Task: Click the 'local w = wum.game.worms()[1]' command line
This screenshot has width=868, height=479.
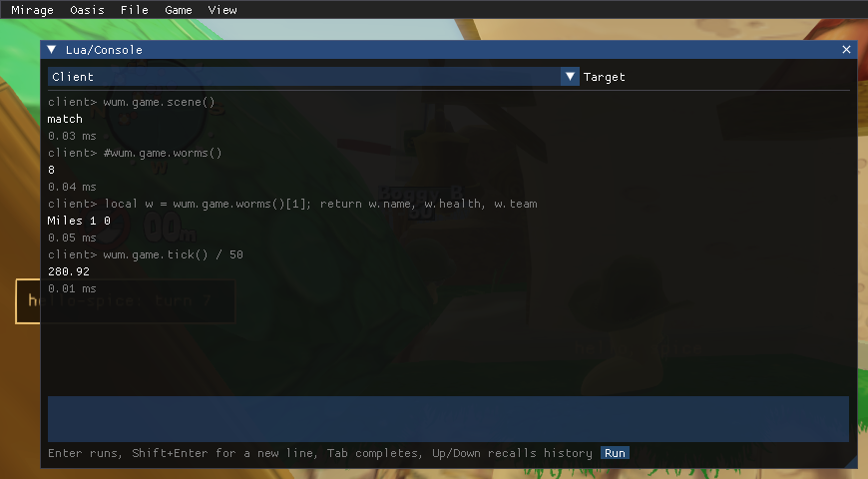Action: 292,204
